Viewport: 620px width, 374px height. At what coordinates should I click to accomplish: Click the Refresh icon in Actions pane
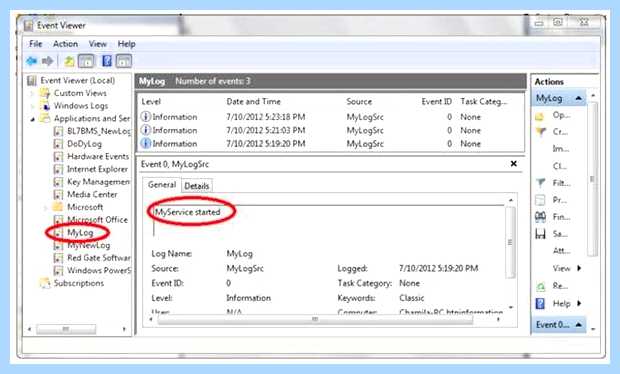(541, 286)
